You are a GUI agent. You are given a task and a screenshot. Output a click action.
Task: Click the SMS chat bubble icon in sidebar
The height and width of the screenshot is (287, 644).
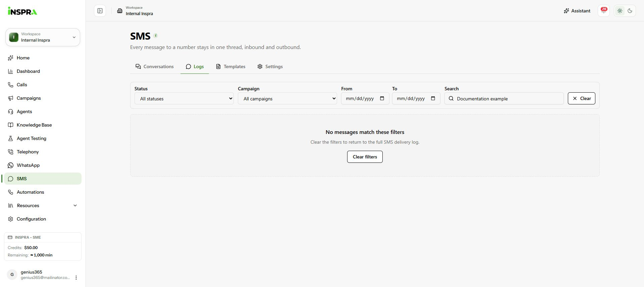click(x=10, y=179)
